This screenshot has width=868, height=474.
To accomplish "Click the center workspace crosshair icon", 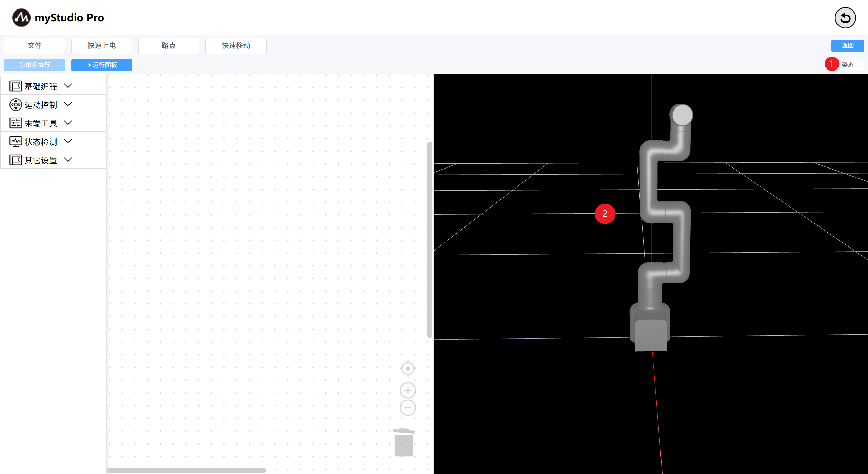I will coord(408,368).
